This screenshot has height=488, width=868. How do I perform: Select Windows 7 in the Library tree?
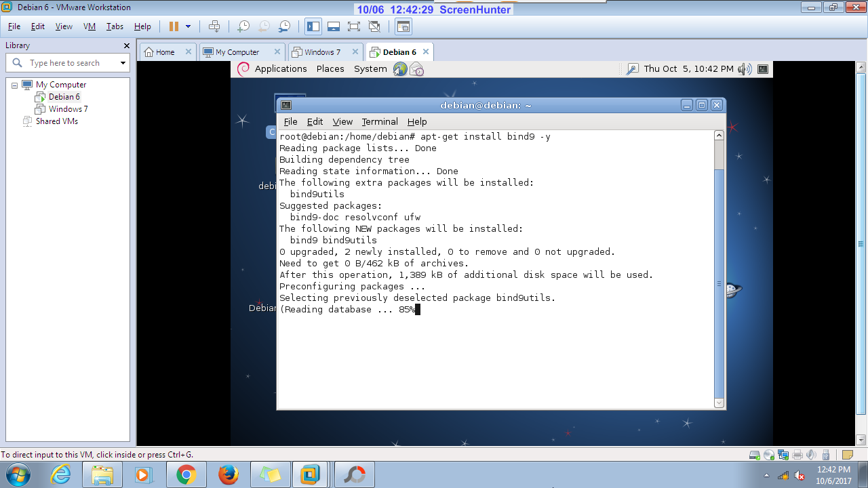click(68, 109)
